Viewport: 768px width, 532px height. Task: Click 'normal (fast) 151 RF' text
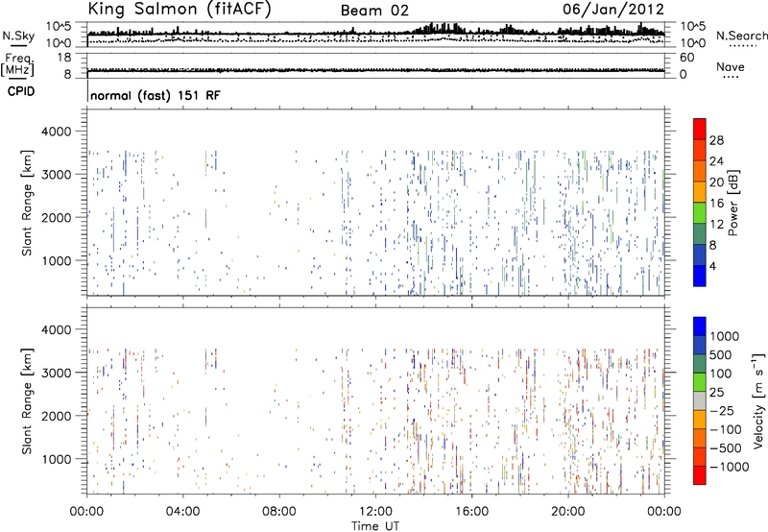[156, 95]
